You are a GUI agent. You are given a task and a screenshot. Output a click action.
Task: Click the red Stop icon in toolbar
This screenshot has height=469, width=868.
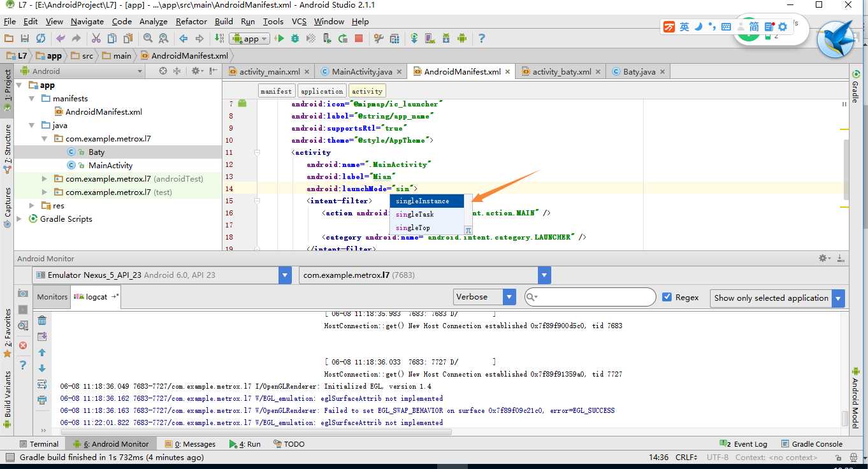point(359,38)
